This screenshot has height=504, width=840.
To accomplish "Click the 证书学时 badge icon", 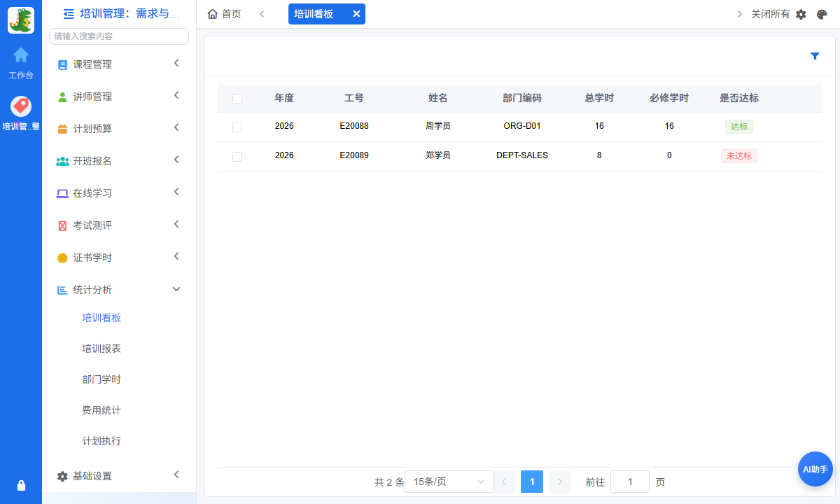I will [x=62, y=258].
